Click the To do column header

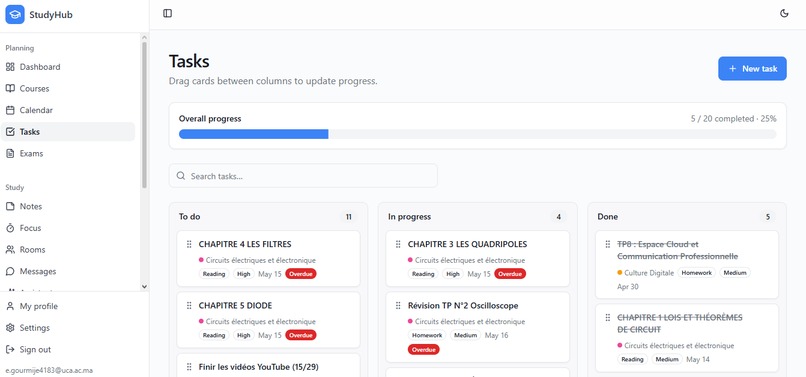click(190, 217)
